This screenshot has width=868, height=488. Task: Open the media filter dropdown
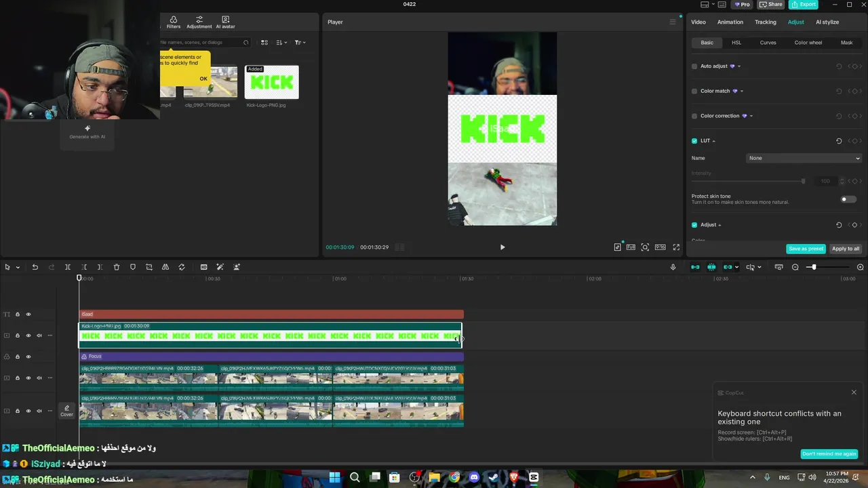click(x=300, y=43)
